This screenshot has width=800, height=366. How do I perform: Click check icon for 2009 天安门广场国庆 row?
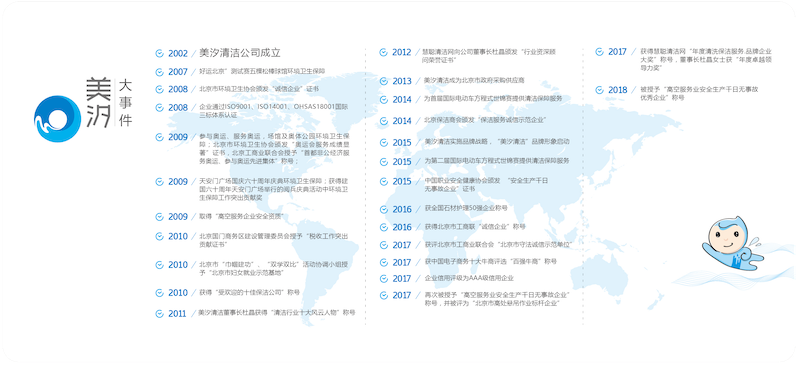coord(159,181)
